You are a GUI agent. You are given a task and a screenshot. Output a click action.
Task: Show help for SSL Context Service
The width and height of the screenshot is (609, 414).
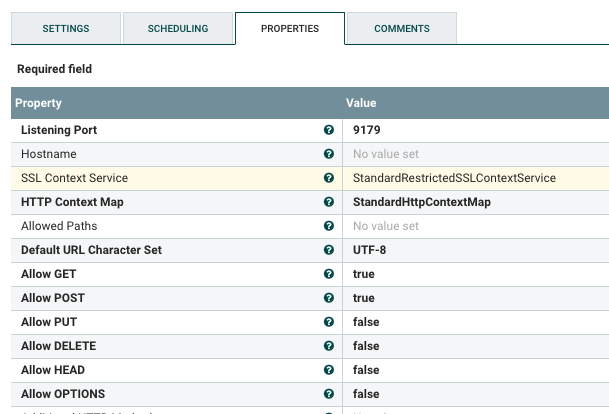pyautogui.click(x=329, y=178)
